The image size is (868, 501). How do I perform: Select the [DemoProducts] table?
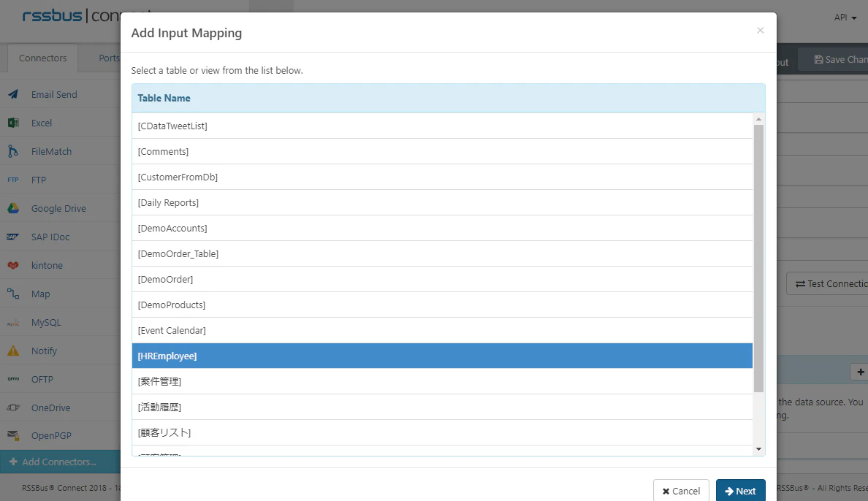[442, 305]
